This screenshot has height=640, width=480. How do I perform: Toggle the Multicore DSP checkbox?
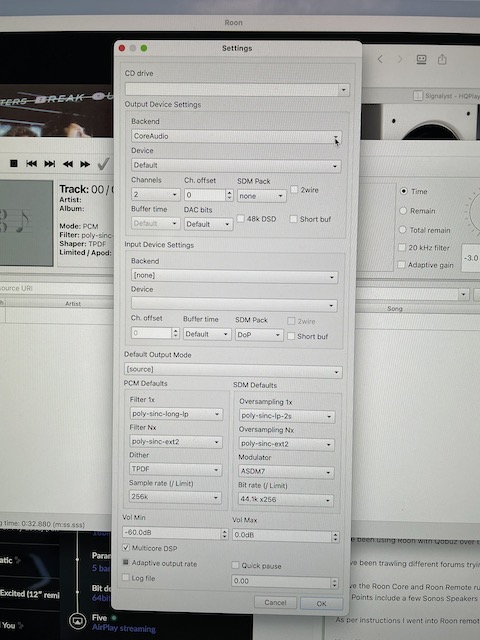point(126,547)
